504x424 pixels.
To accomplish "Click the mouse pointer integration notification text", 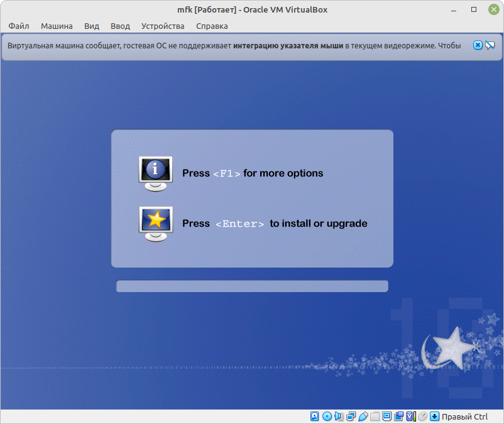I will coord(234,46).
